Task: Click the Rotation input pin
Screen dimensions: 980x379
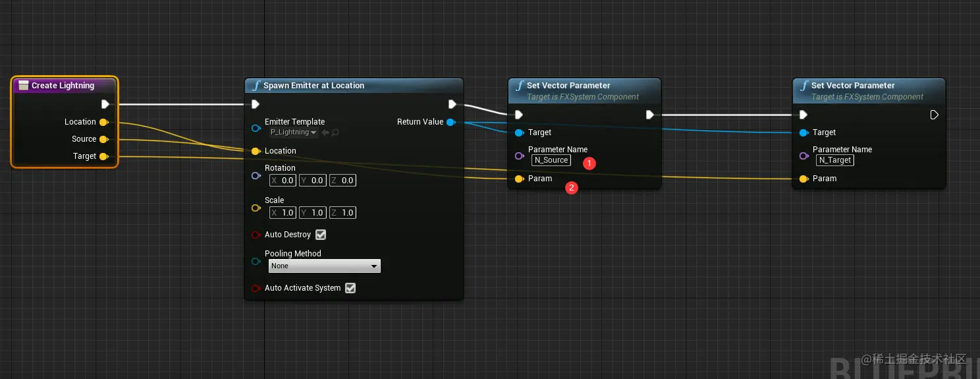Action: point(256,175)
